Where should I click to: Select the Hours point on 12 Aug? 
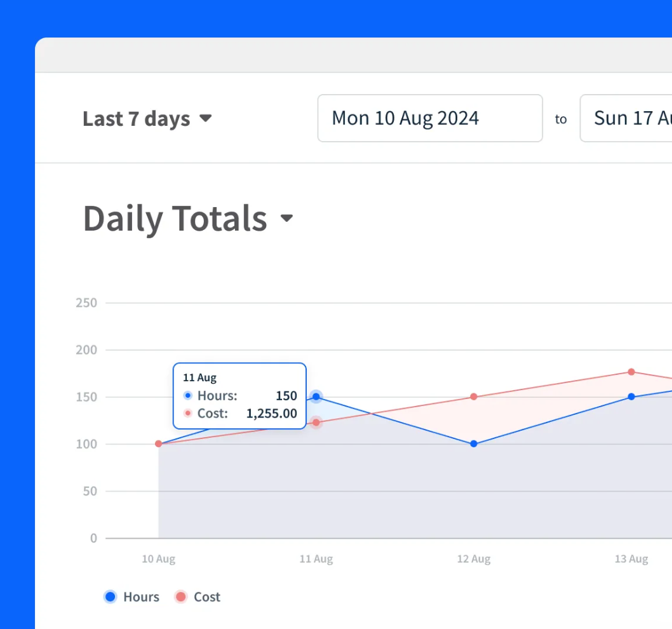(474, 443)
